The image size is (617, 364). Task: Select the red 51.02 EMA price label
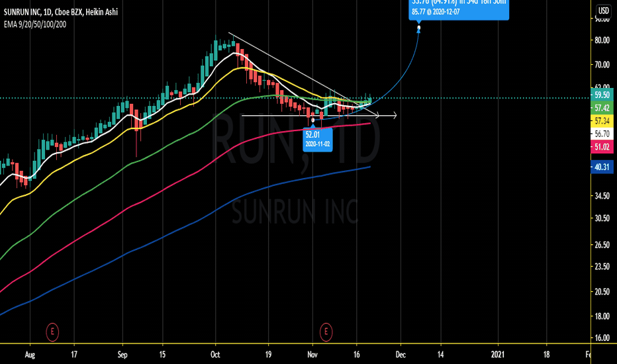coord(602,147)
